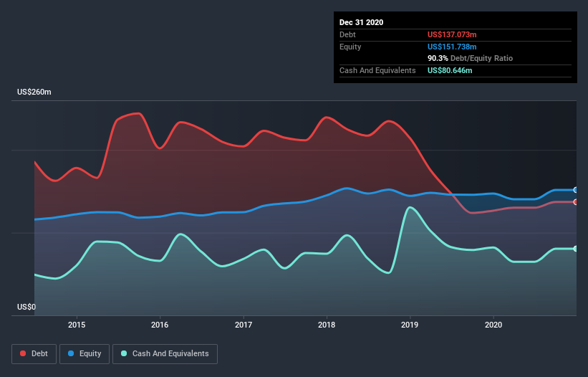Select the blue Equity endpoint marker

(x=576, y=190)
